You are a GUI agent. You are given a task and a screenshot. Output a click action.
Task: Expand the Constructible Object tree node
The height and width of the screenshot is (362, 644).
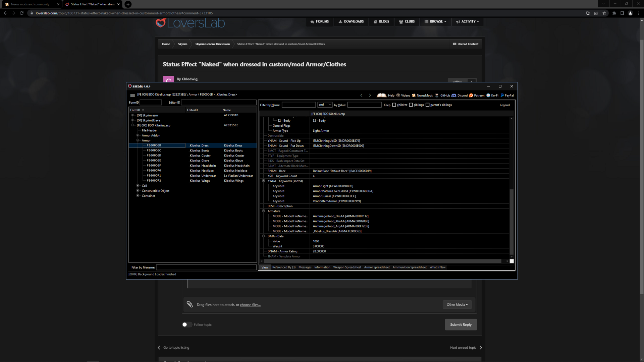pos(138,191)
